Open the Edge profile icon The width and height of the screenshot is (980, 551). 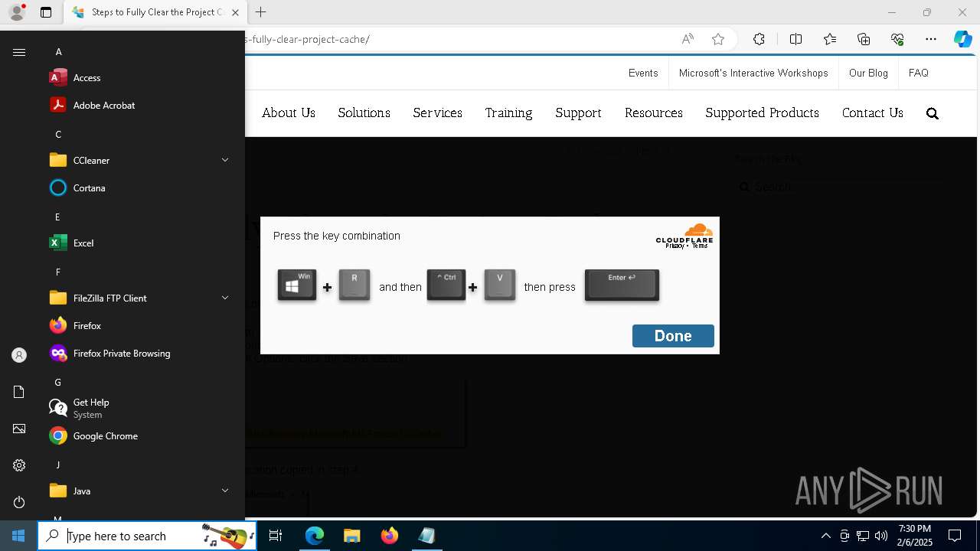[x=17, y=12]
